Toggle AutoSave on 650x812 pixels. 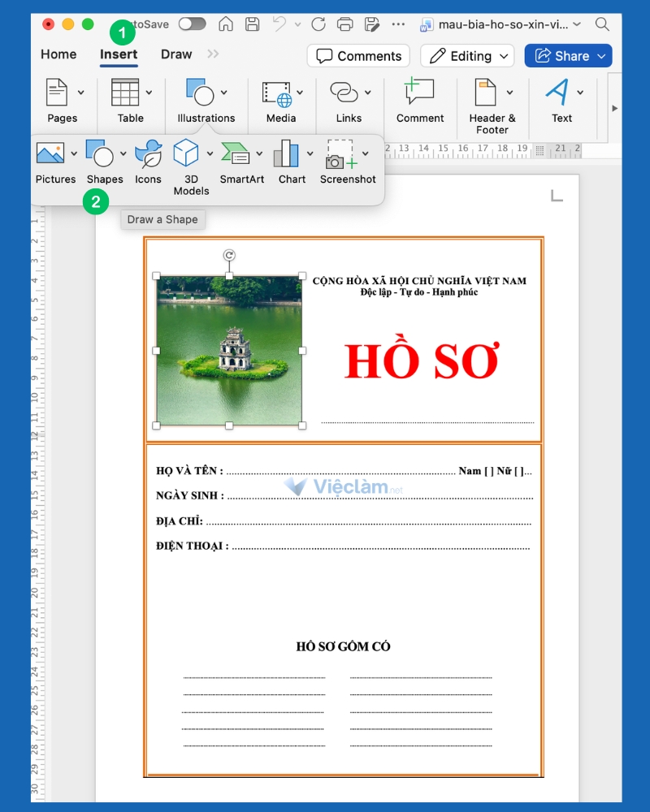click(192, 24)
